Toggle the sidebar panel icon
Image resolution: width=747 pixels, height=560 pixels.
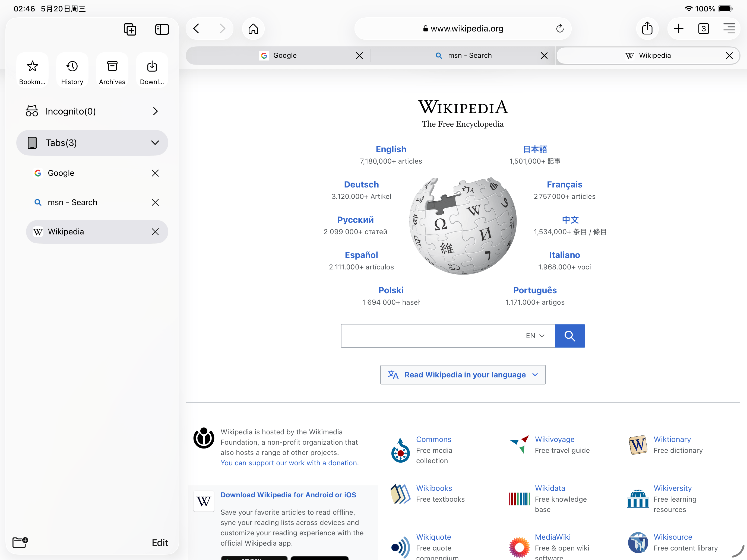click(162, 29)
